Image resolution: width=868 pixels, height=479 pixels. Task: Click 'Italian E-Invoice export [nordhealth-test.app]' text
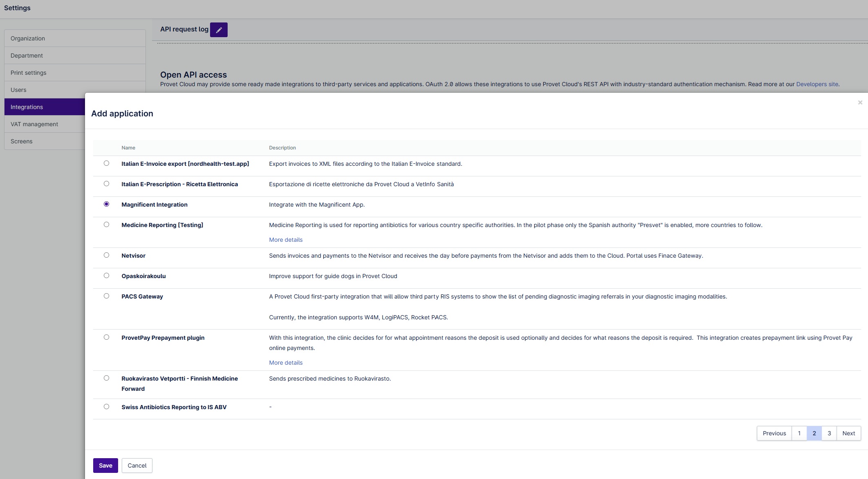point(185,164)
